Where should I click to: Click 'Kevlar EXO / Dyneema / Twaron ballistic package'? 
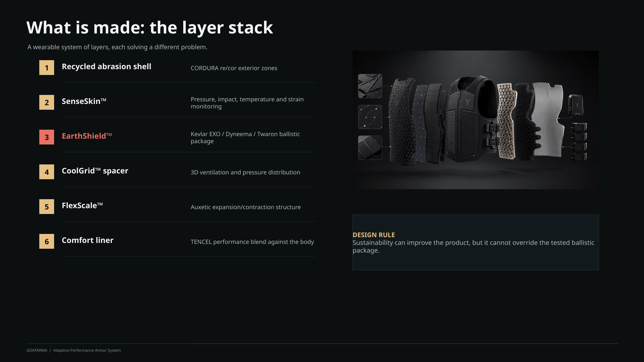(x=245, y=138)
